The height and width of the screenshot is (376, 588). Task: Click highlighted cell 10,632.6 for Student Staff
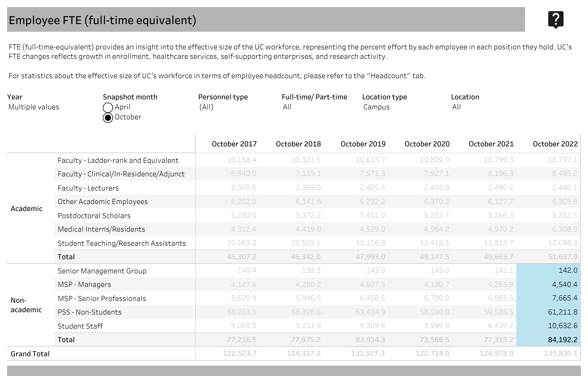click(548, 325)
